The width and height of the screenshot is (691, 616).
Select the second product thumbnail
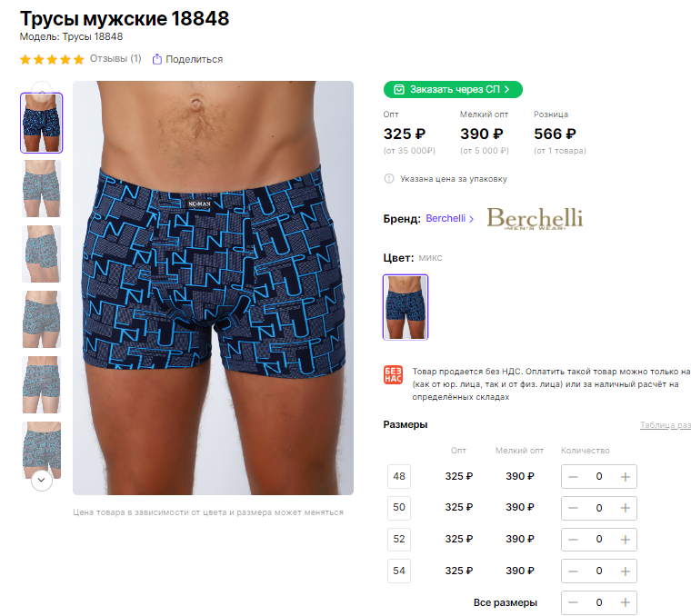42,188
